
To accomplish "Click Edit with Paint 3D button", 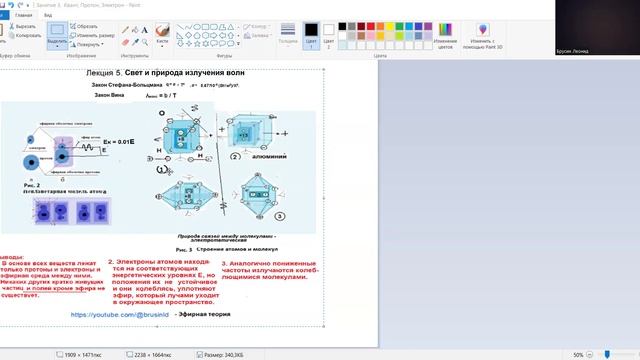I will coord(482,36).
